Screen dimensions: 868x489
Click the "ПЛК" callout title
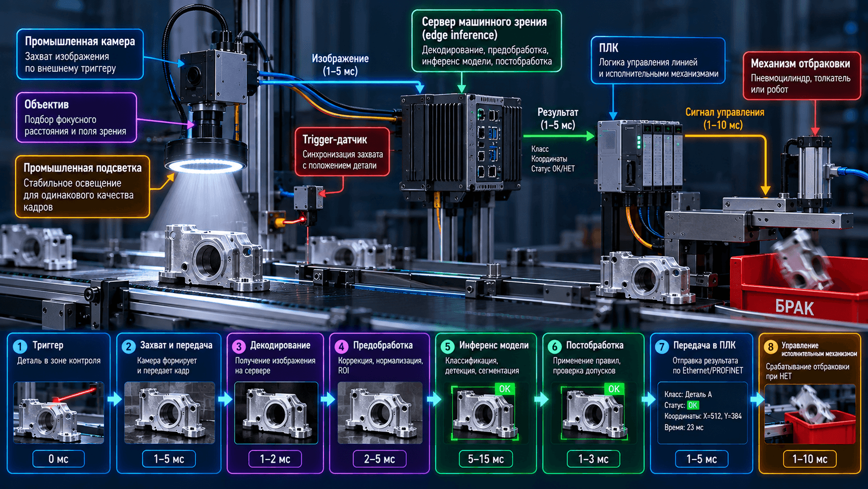click(608, 48)
